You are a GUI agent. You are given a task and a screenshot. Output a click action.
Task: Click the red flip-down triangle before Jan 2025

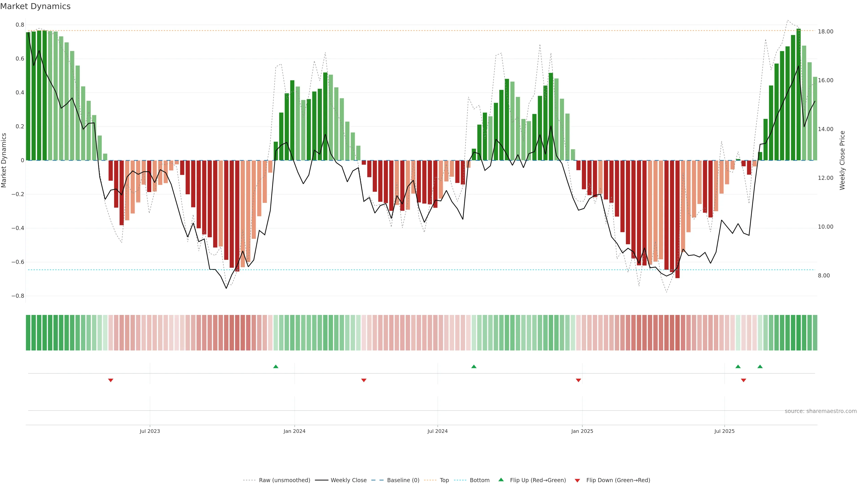[x=578, y=380]
